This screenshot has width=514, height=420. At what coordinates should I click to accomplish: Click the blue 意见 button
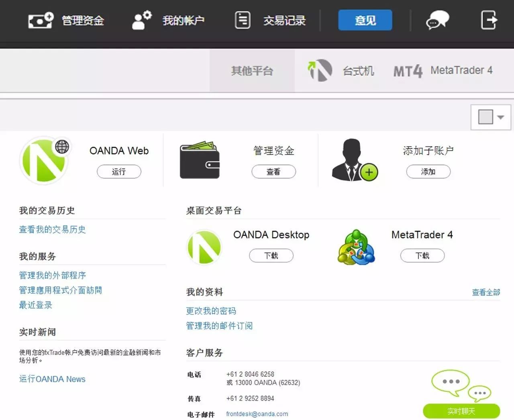tap(365, 20)
